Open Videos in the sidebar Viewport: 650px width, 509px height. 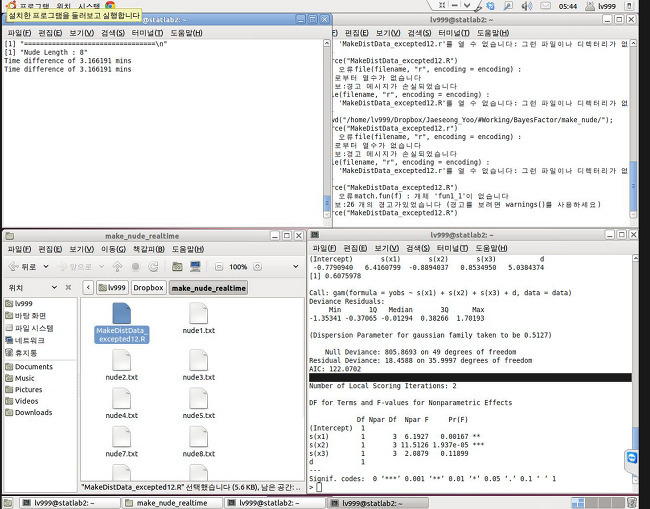(x=22, y=401)
